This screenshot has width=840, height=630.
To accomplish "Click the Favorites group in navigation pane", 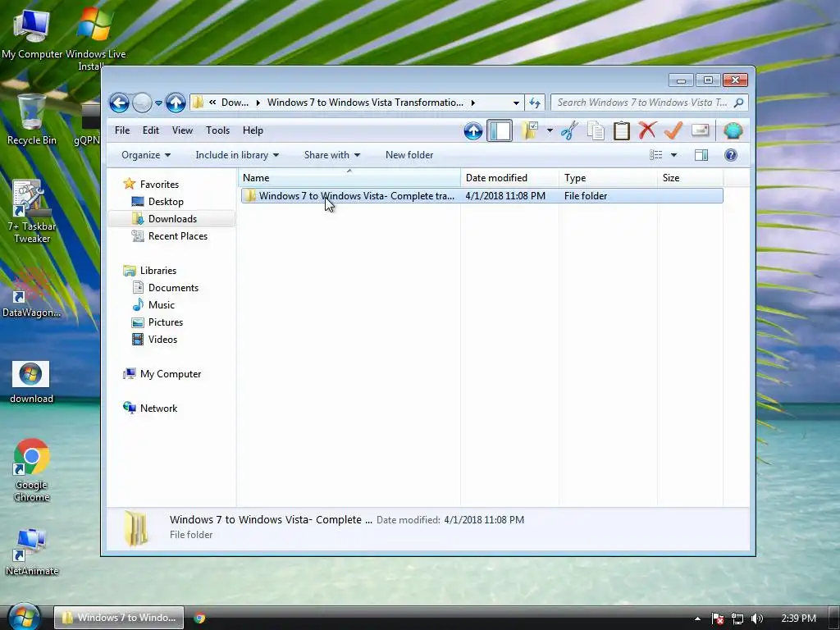I will (x=151, y=184).
